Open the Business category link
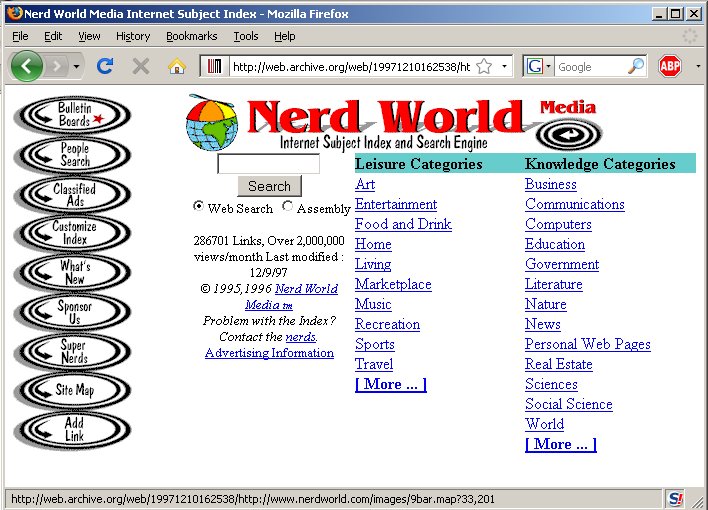The image size is (708, 510). click(x=551, y=184)
